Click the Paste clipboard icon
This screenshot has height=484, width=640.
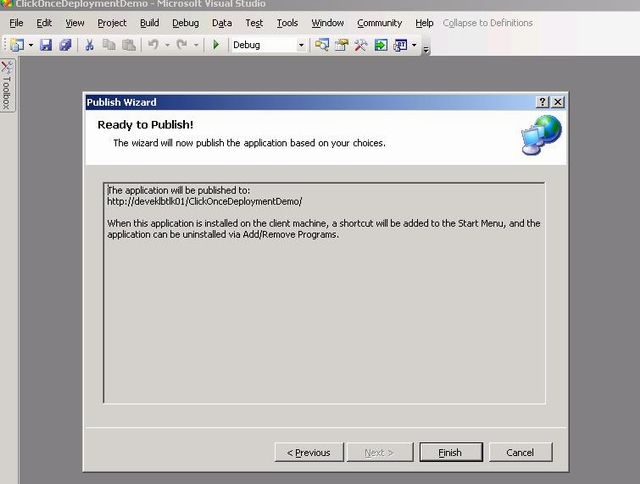coord(129,45)
